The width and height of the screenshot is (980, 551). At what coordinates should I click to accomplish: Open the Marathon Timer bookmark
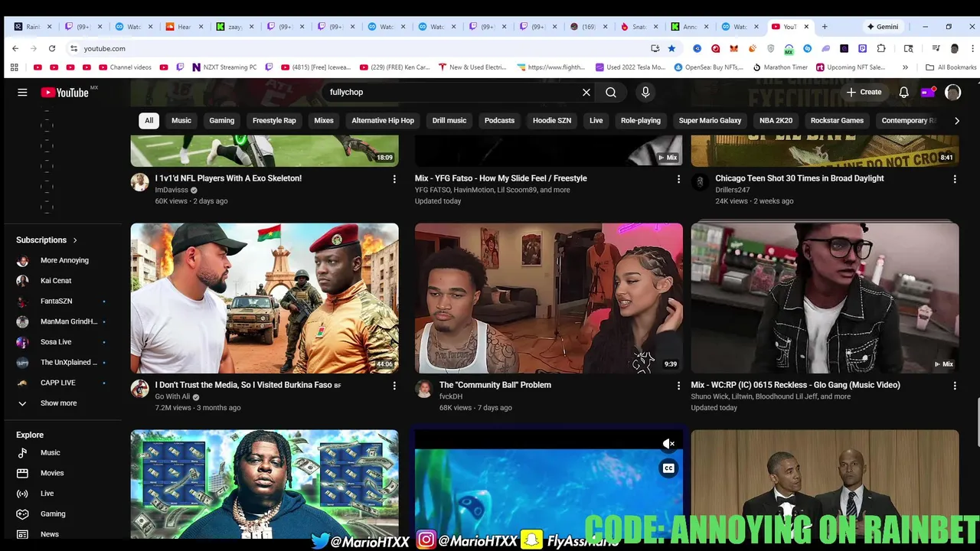(779, 67)
